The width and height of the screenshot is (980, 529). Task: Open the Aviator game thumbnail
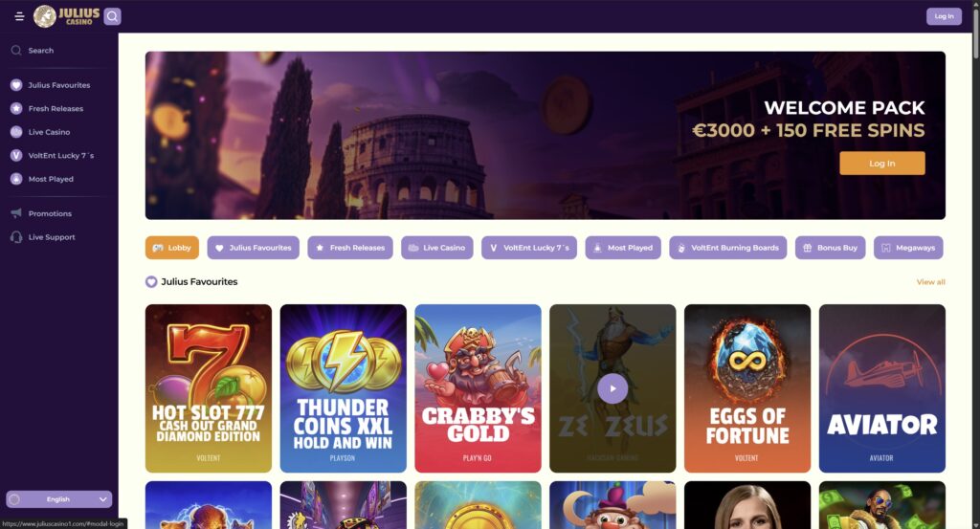881,387
